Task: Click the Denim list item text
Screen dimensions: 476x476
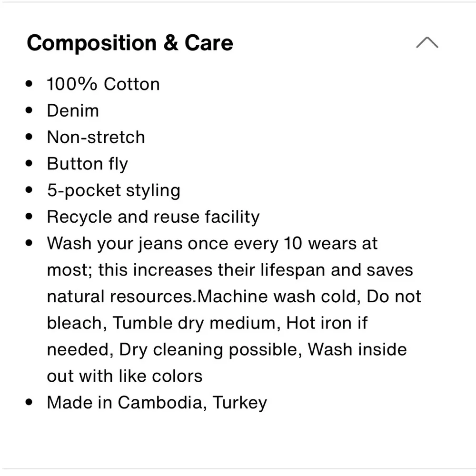Action: click(73, 111)
